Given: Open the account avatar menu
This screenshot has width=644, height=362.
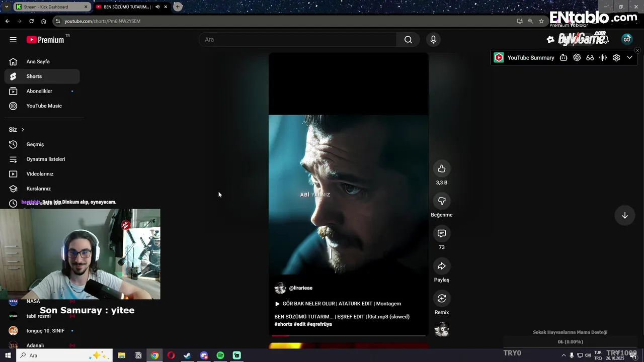Looking at the screenshot, I should (626, 39).
